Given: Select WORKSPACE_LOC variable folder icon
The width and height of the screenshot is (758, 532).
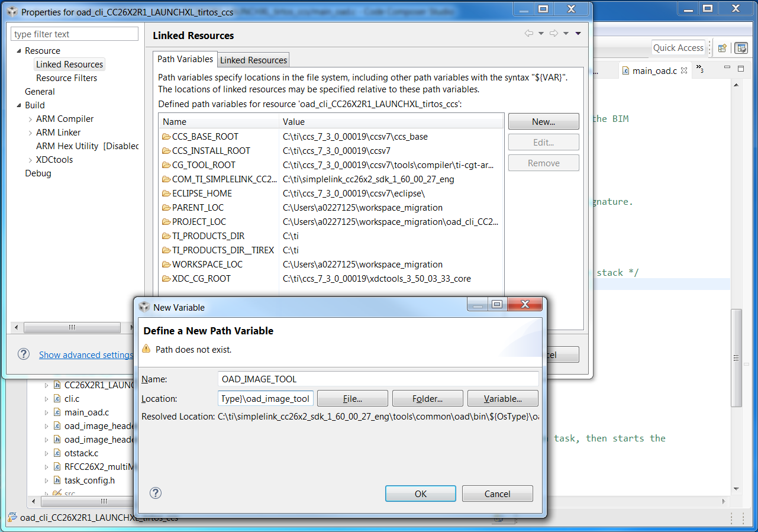Looking at the screenshot, I should [166, 265].
